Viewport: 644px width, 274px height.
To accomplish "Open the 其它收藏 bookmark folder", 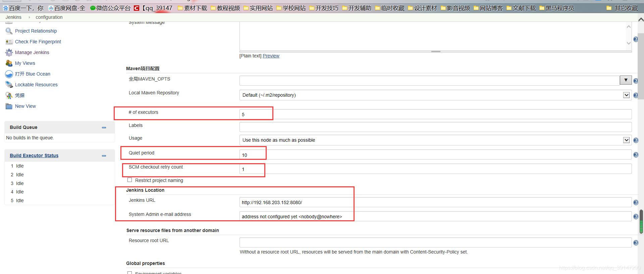I will pos(623,8).
